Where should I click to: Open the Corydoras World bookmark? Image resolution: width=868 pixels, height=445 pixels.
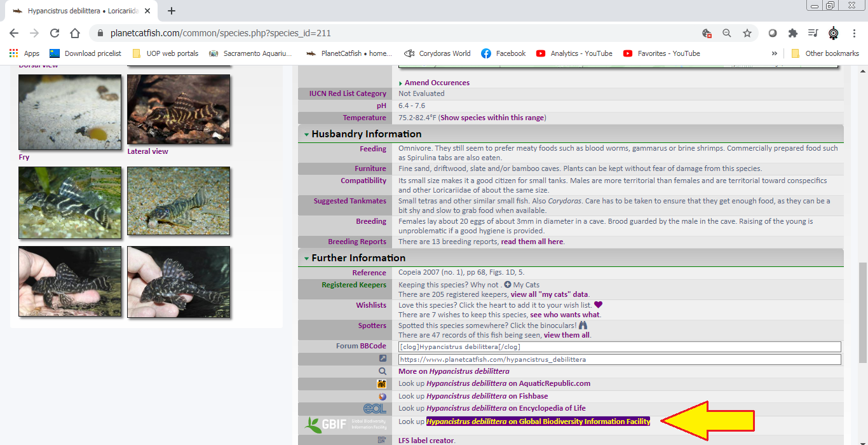(x=437, y=53)
